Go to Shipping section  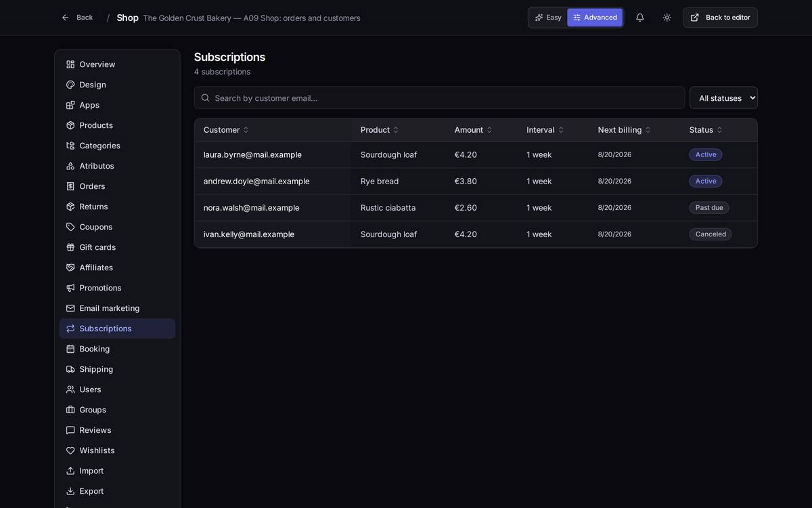click(x=117, y=369)
